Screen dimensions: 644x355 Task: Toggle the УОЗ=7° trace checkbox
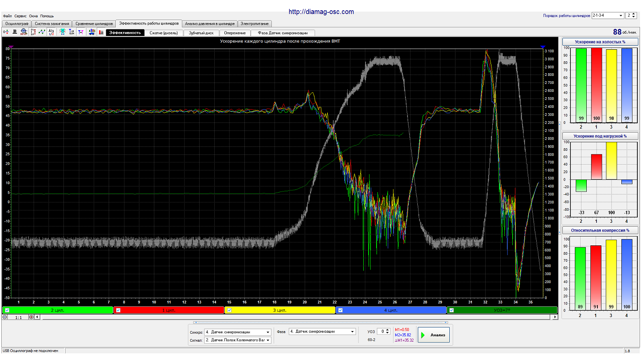452,310
